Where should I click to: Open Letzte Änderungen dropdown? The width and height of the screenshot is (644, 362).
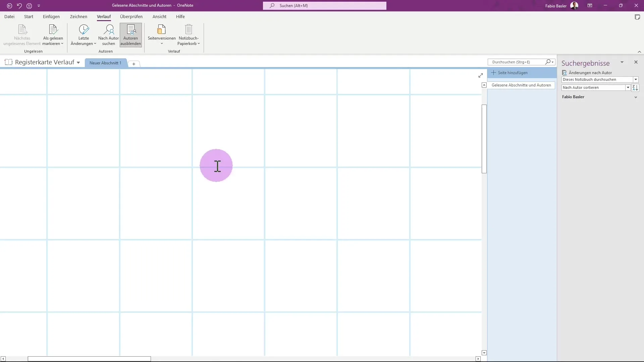tap(84, 35)
